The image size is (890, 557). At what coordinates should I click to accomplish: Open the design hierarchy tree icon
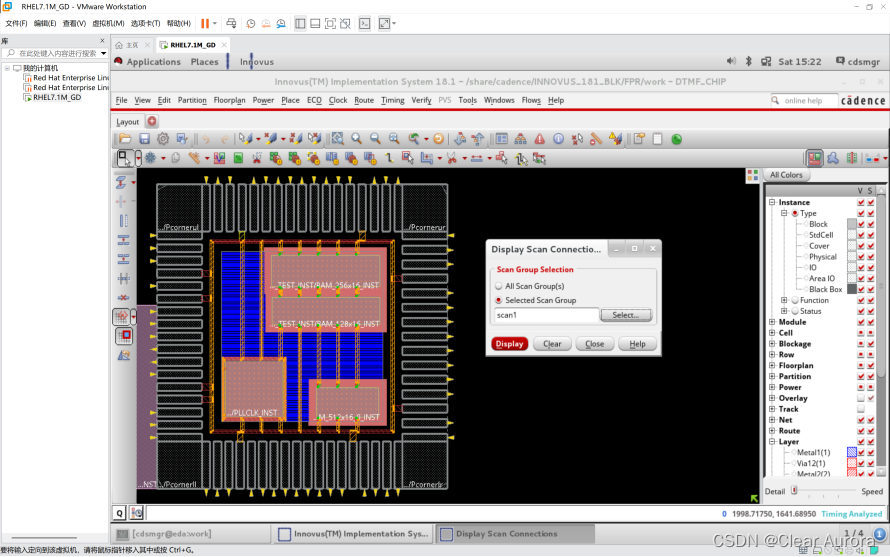520,139
